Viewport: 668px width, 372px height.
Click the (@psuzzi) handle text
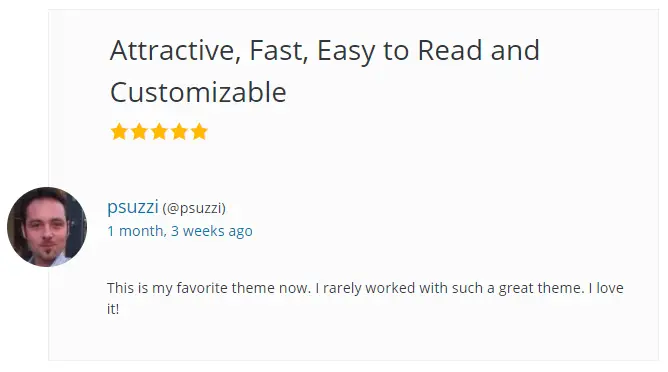coord(194,208)
